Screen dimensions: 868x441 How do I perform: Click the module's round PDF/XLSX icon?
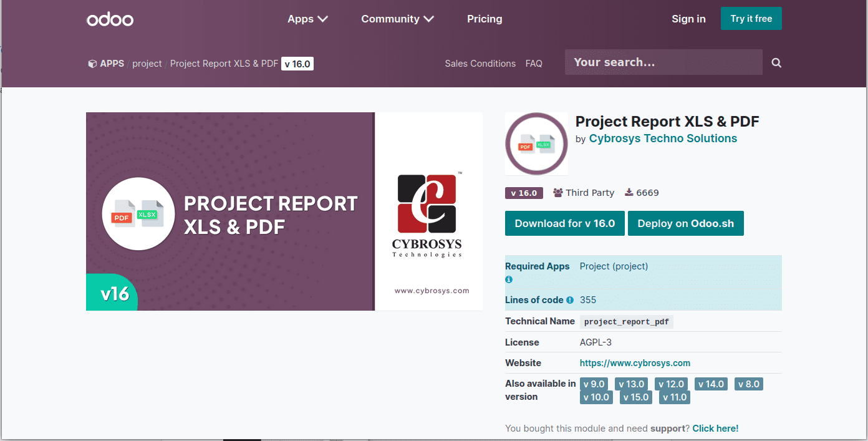pyautogui.click(x=536, y=144)
